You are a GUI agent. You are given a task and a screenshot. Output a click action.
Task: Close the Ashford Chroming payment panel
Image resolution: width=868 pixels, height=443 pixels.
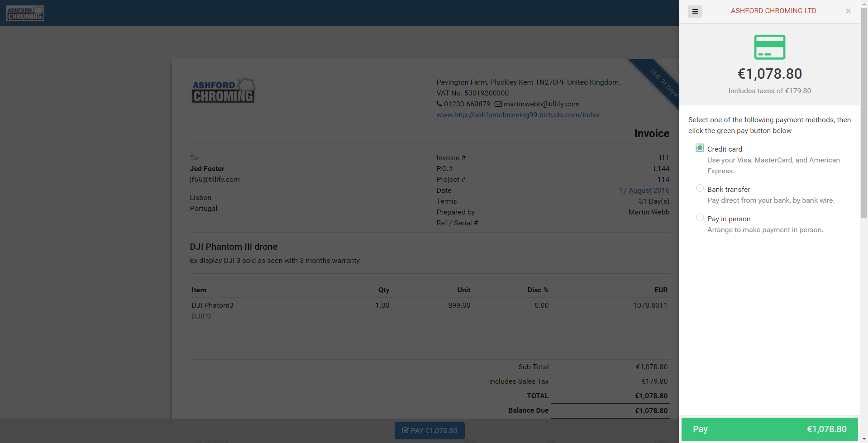pyautogui.click(x=848, y=11)
